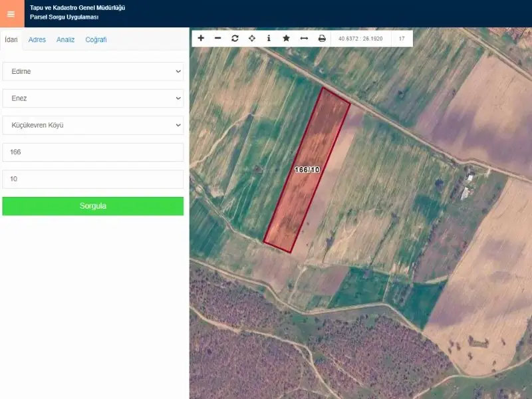Refresh the map view
The height and width of the screenshot is (399, 532).
[235, 39]
